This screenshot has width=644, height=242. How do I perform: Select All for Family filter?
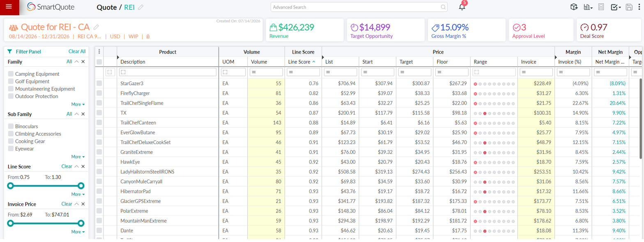(x=69, y=62)
